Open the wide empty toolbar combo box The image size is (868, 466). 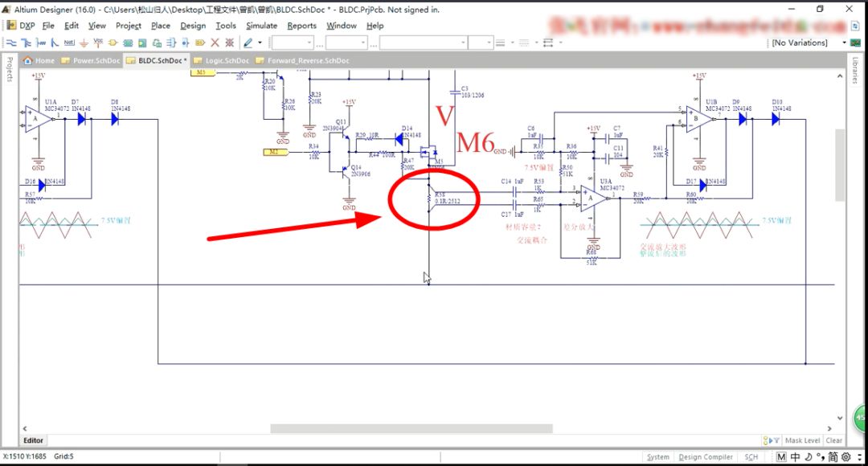(423, 43)
